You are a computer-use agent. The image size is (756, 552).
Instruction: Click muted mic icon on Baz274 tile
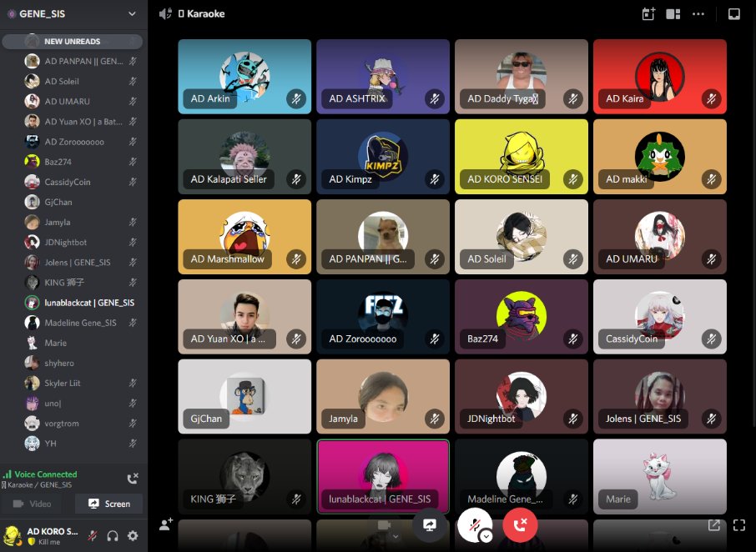click(572, 339)
